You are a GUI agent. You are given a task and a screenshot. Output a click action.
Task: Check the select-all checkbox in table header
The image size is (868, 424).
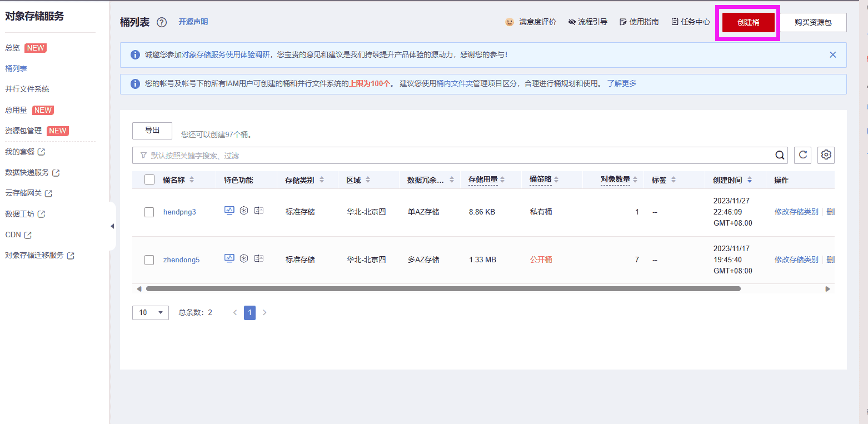pyautogui.click(x=149, y=179)
